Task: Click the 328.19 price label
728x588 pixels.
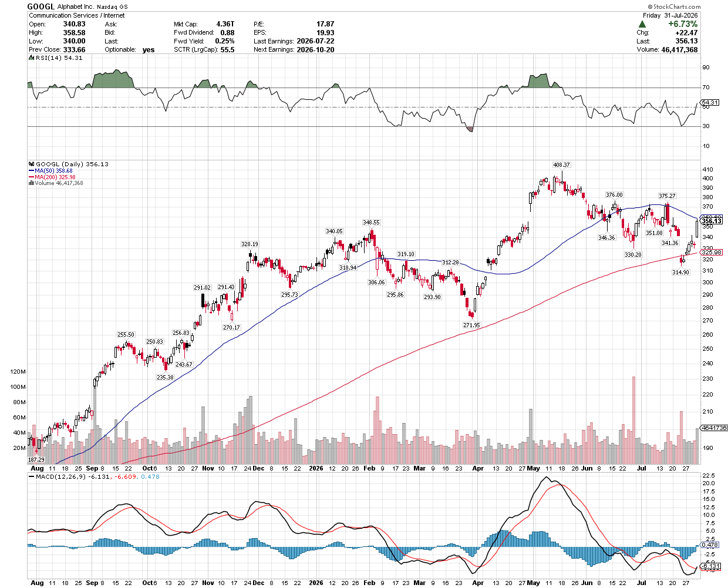Action: [x=250, y=244]
